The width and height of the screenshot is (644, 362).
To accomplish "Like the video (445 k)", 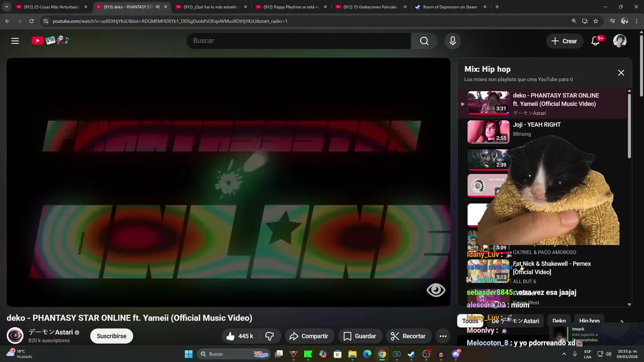I will click(x=239, y=336).
